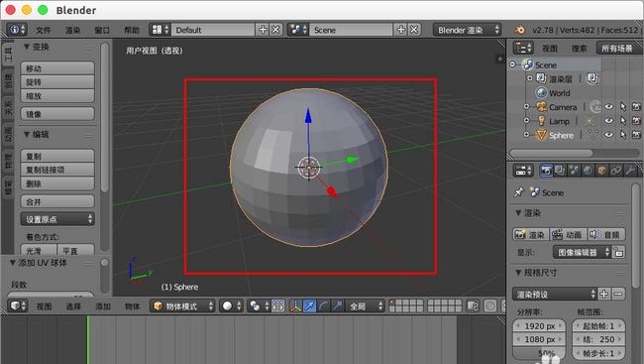Image resolution: width=644 pixels, height=364 pixels.
Task: Open the transform orientation dropdown
Action: click(367, 306)
